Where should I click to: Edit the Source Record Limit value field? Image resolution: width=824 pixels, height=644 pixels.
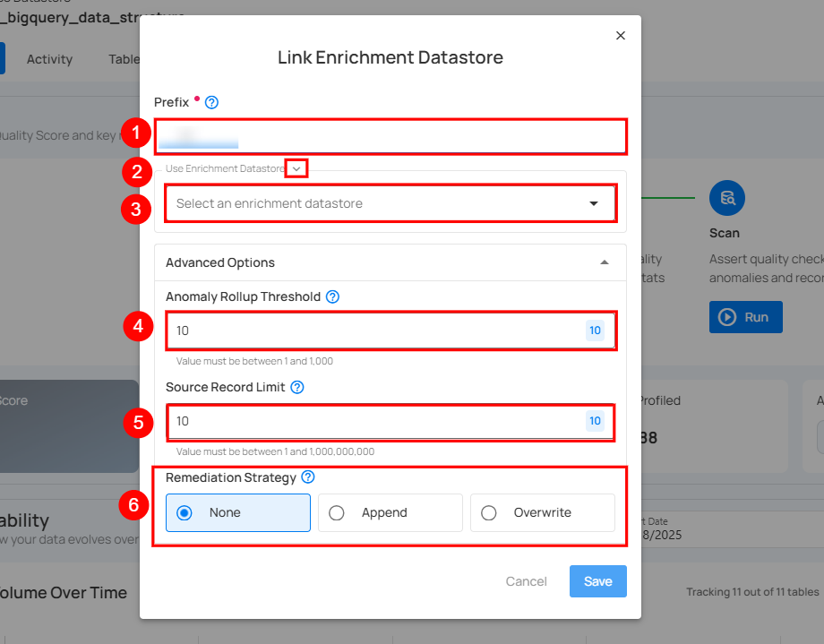coord(358,421)
